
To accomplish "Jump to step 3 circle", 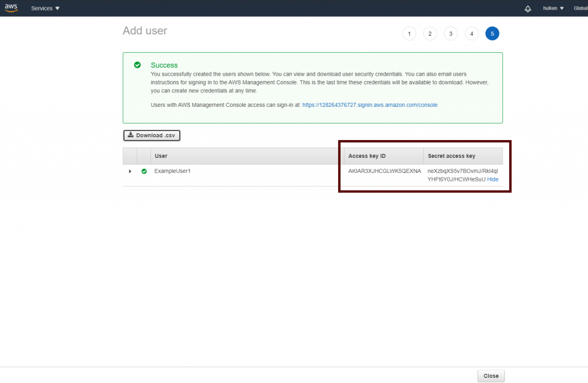I will (x=451, y=34).
